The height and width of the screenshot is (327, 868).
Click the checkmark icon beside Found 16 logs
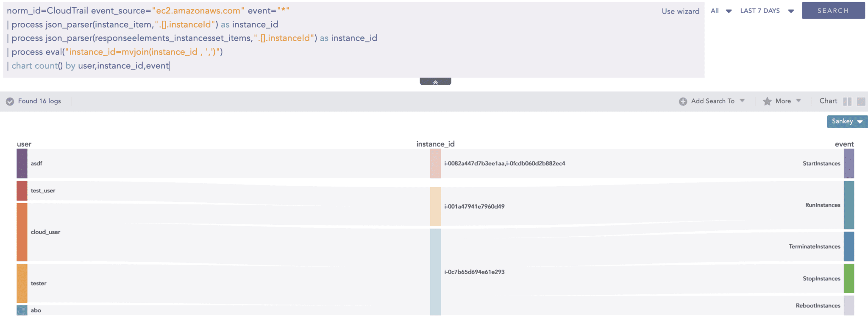[10, 101]
